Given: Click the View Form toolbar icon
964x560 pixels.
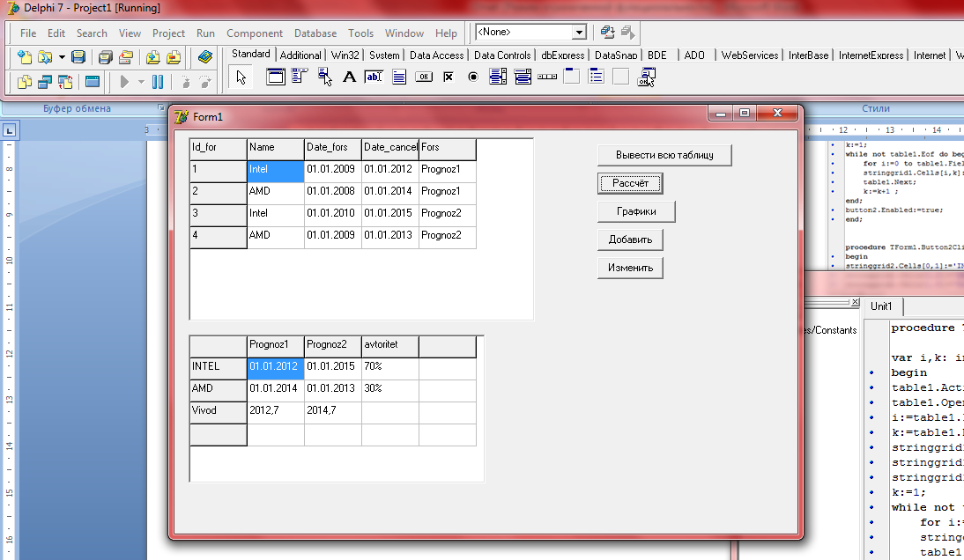Looking at the screenshot, I should [x=45, y=82].
